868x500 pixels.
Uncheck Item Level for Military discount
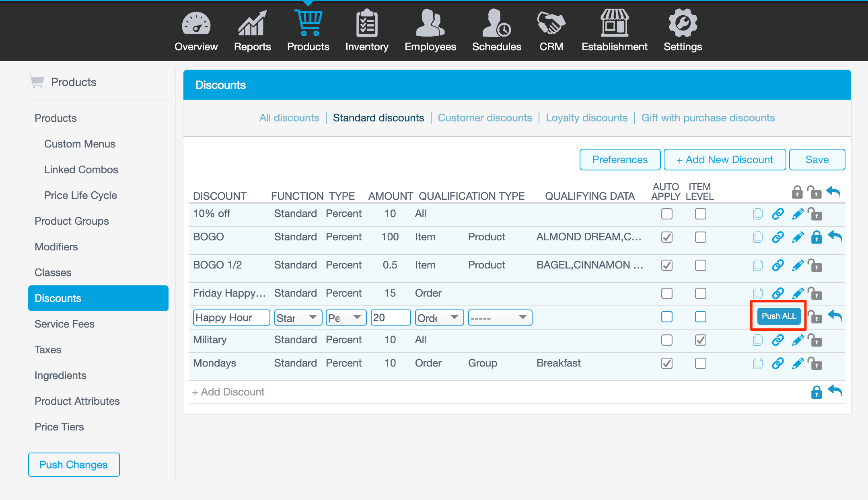tap(700, 340)
